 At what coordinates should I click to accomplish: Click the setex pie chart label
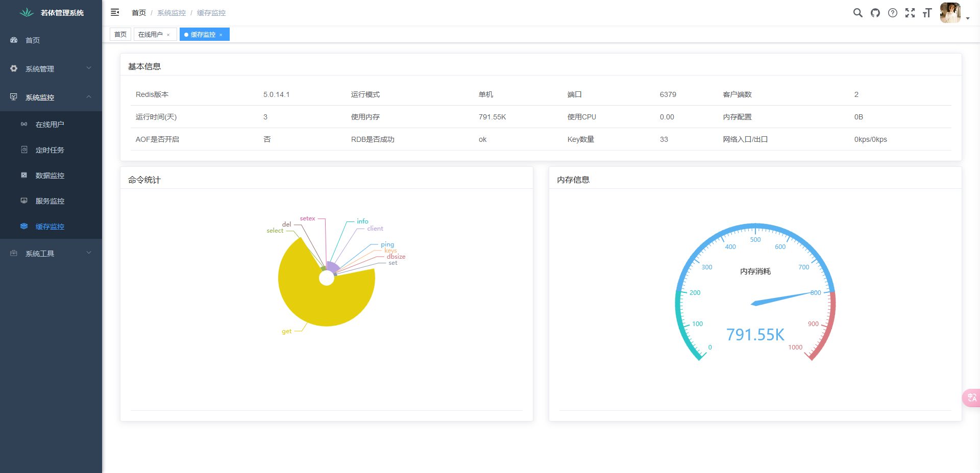click(307, 218)
